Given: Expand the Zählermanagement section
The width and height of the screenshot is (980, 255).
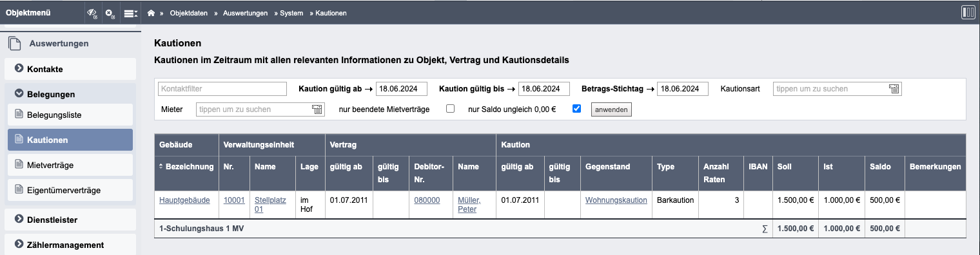Looking at the screenshot, I should (70, 245).
